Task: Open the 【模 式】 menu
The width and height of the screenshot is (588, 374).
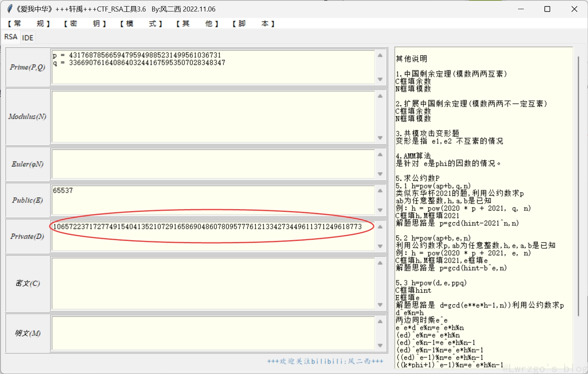Action: point(141,24)
